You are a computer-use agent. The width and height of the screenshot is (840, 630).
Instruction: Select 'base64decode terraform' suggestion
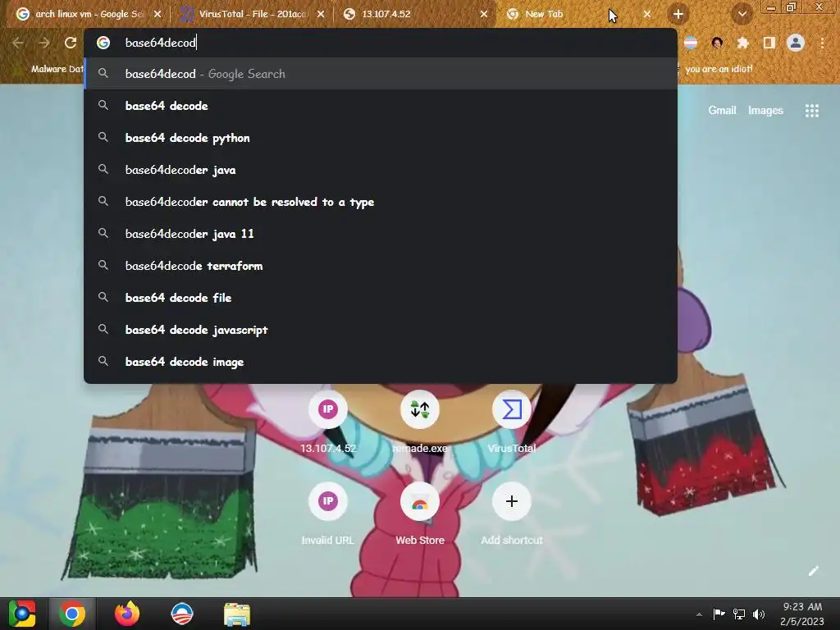tap(381, 266)
